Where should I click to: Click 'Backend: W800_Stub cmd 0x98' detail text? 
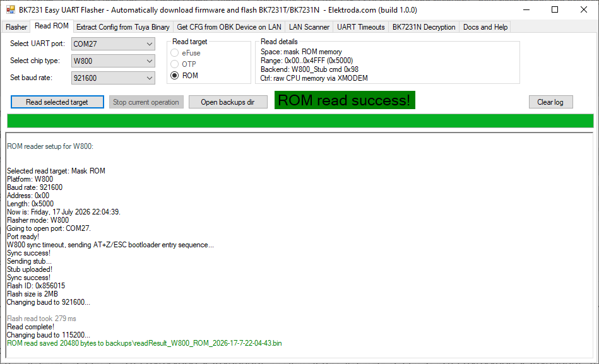[309, 69]
